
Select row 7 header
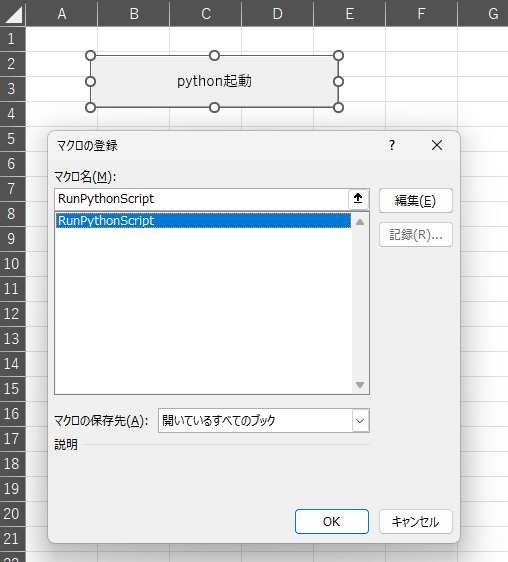(x=13, y=189)
